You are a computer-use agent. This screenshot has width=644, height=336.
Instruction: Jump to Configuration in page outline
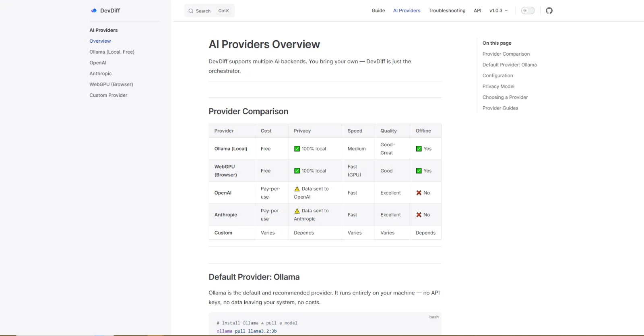[497, 76]
